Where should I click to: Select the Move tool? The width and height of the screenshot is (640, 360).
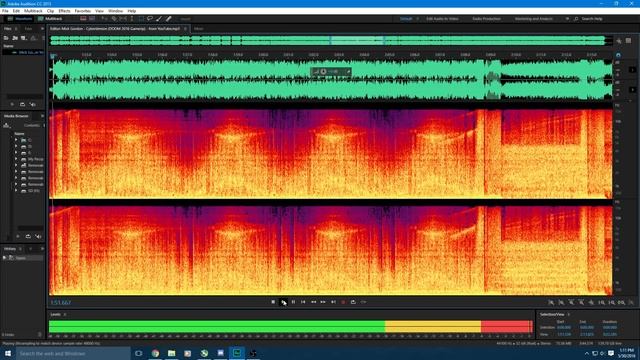coord(104,19)
